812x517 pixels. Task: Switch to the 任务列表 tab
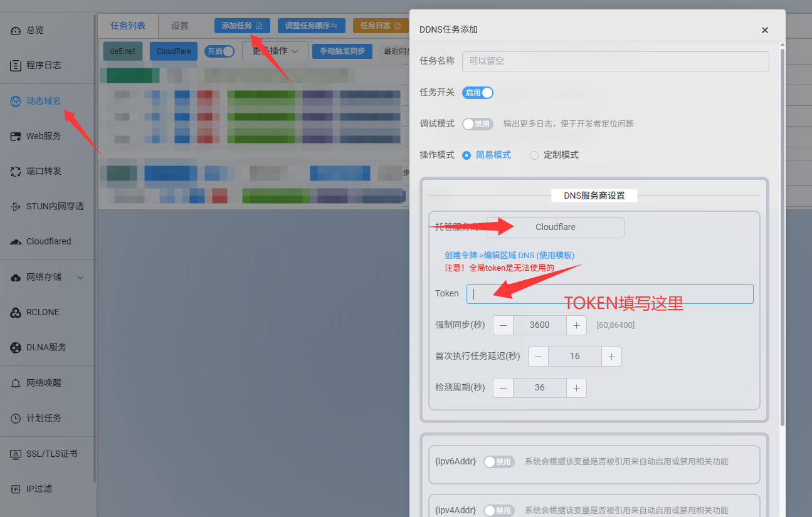(x=128, y=26)
